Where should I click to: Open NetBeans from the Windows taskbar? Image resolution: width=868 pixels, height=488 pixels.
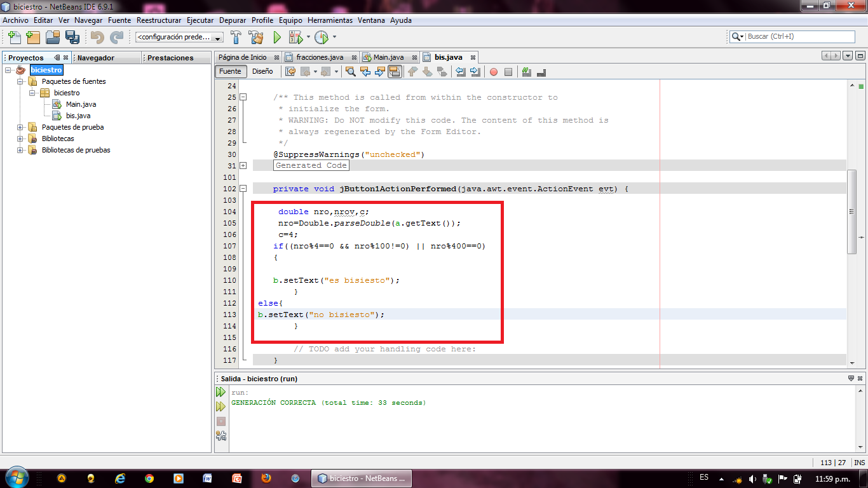pyautogui.click(x=361, y=478)
